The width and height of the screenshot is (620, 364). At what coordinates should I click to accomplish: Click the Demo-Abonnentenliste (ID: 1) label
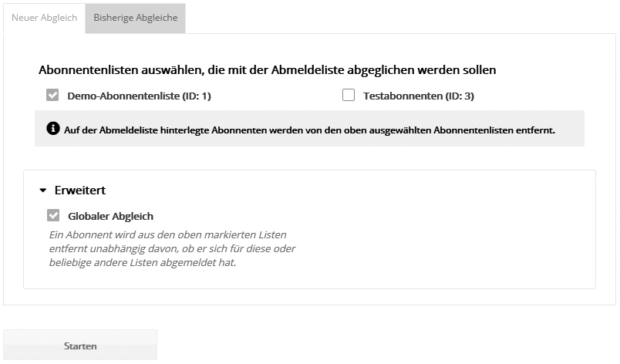click(139, 97)
